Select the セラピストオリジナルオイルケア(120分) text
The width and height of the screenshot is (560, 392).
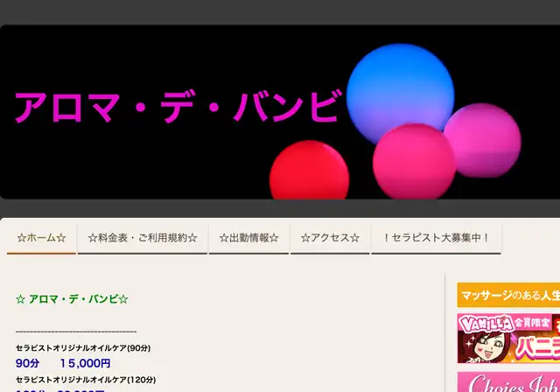tap(86, 380)
